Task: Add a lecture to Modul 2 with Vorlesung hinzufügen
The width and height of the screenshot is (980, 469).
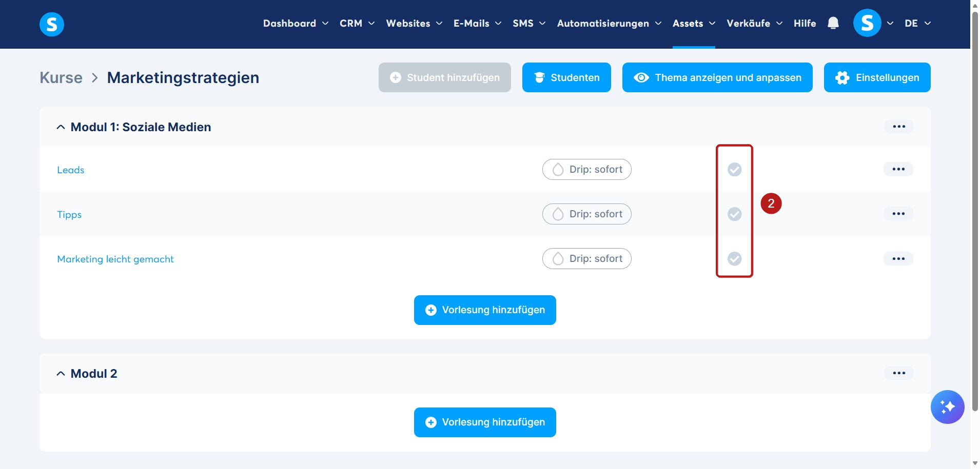Action: pos(485,422)
